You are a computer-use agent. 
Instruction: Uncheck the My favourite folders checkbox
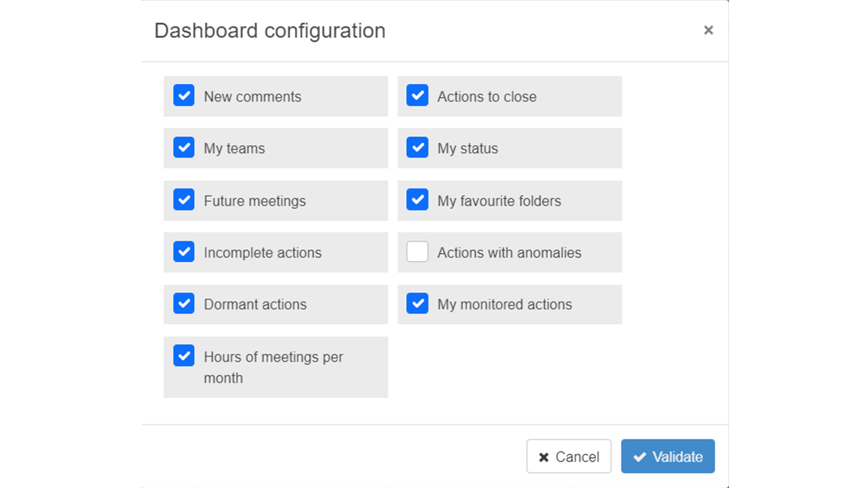pyautogui.click(x=417, y=200)
